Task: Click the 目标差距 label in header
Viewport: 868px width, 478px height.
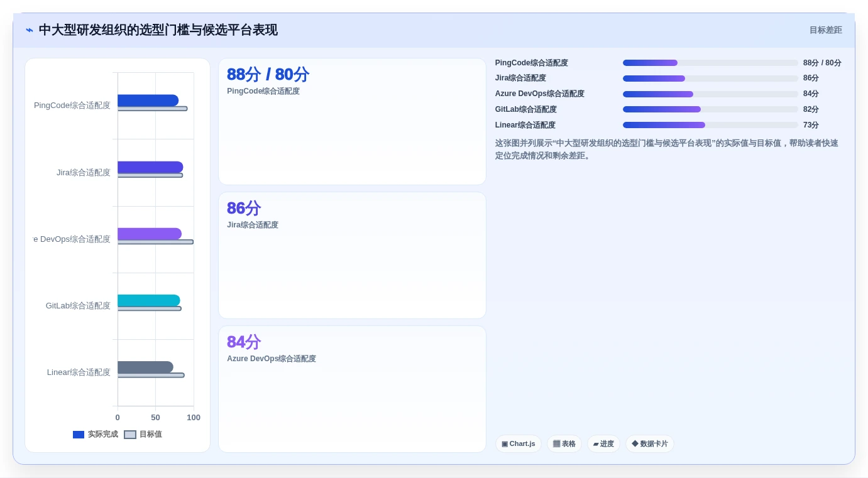Action: [825, 30]
